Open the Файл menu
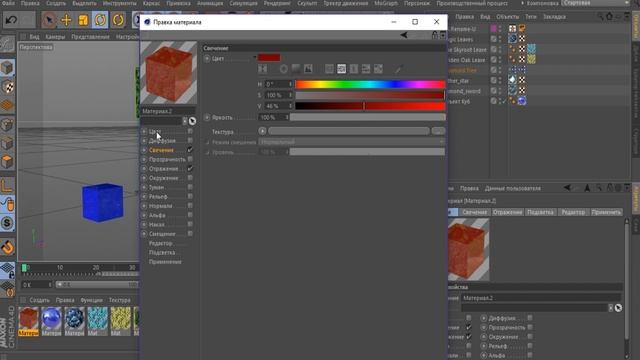Viewport: 640px width, 360px height. (9, 3)
